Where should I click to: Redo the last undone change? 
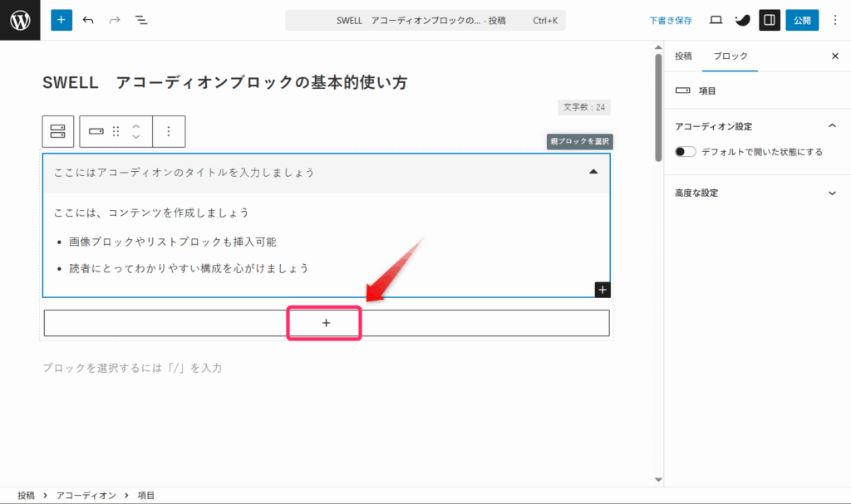(115, 20)
